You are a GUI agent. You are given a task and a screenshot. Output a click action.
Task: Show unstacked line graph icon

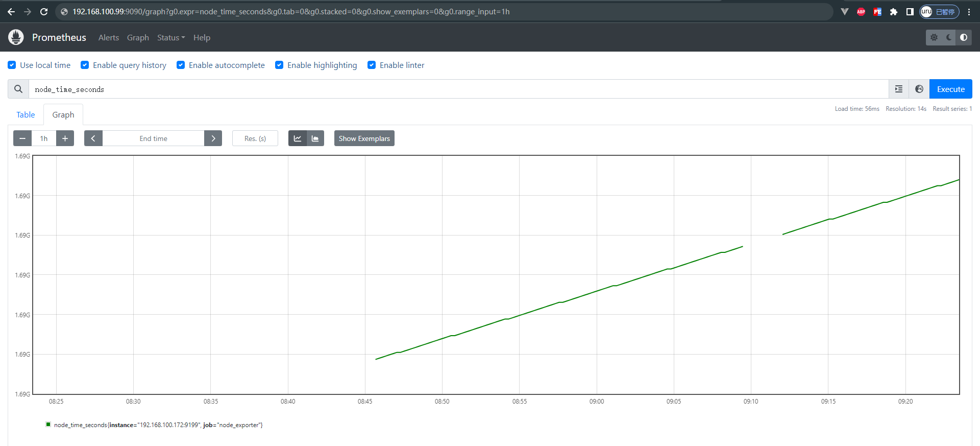pos(298,138)
